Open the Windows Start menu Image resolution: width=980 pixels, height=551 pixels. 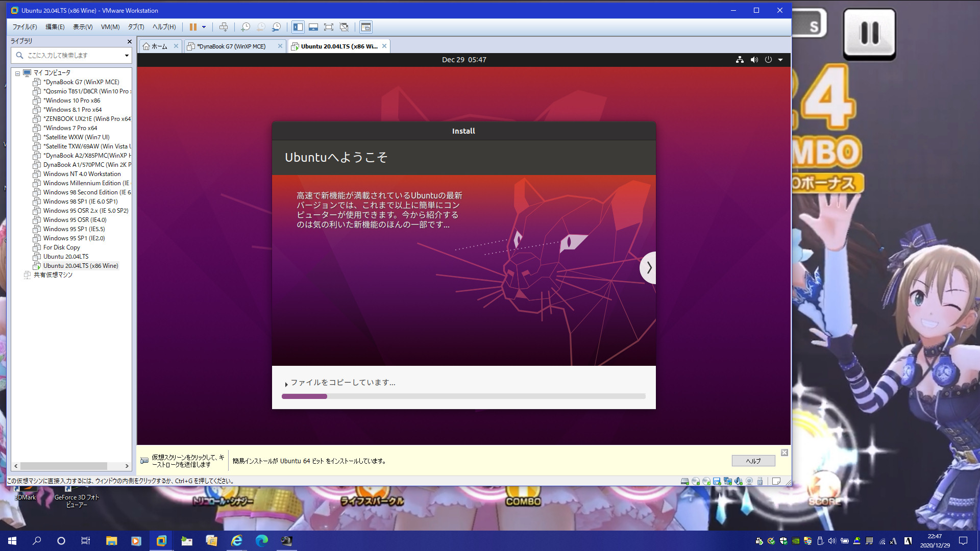click(12, 541)
